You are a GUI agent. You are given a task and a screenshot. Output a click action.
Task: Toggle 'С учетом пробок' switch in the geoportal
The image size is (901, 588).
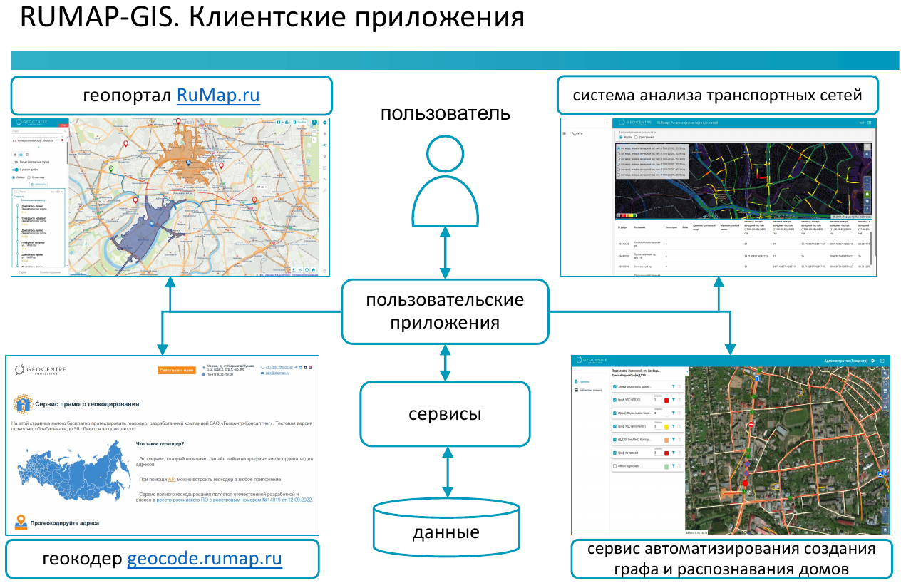pos(15,170)
